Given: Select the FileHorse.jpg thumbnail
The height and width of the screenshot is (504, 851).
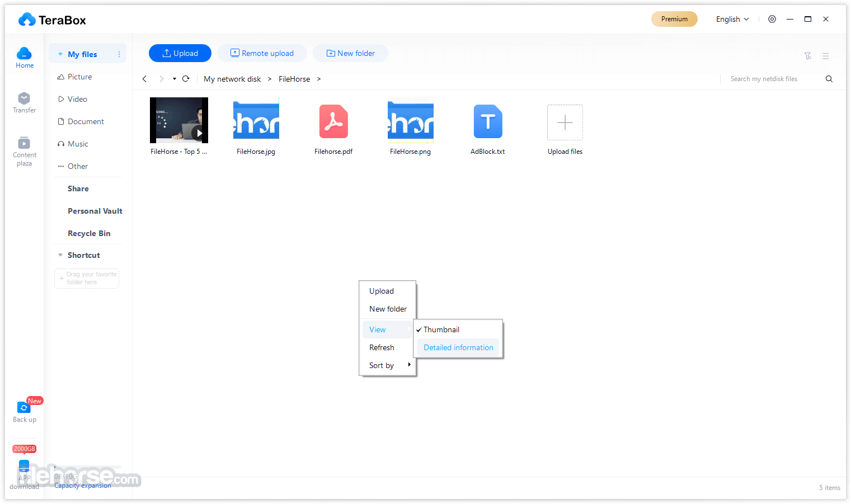Looking at the screenshot, I should click(x=256, y=120).
